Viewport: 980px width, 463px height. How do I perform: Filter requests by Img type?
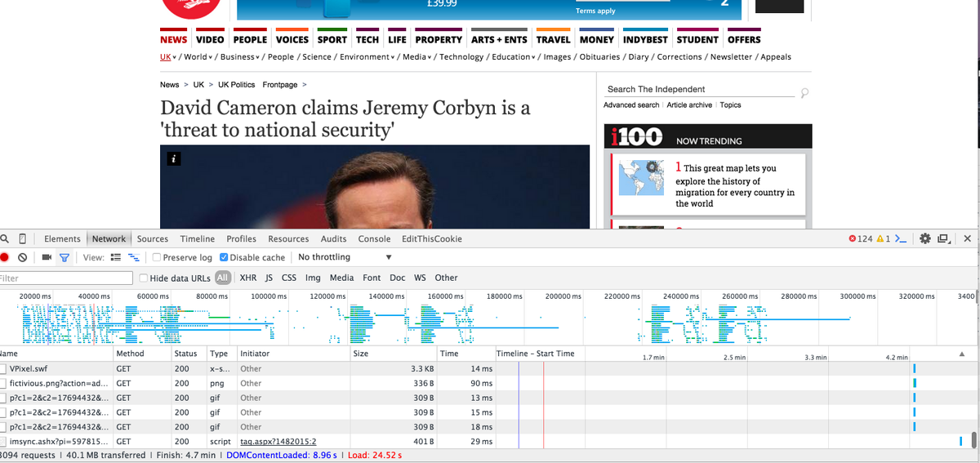tap(313, 278)
